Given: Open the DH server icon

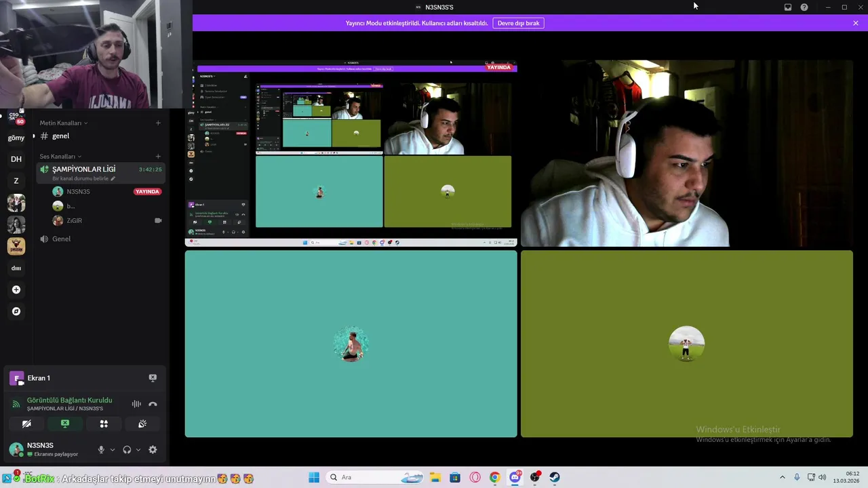Looking at the screenshot, I should click(x=16, y=159).
